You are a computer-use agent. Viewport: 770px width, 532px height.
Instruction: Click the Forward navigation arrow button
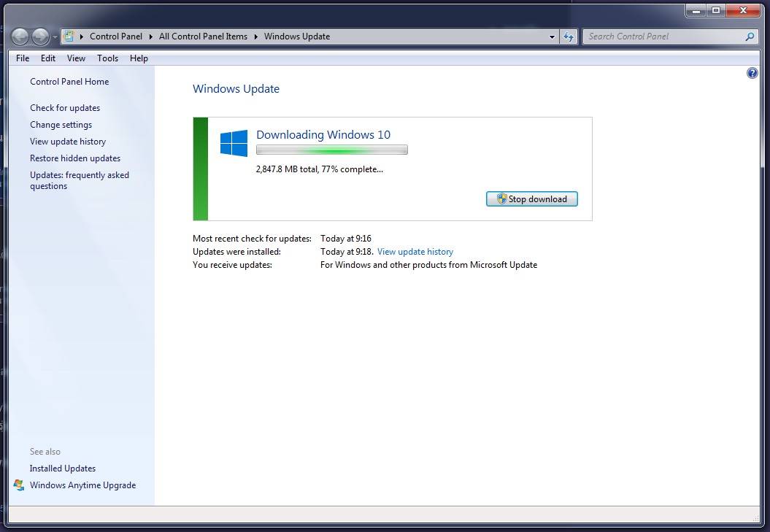tap(40, 36)
